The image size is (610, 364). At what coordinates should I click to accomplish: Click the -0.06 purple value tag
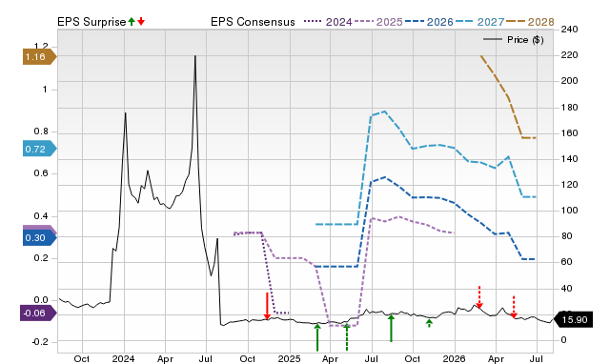pyautogui.click(x=38, y=313)
